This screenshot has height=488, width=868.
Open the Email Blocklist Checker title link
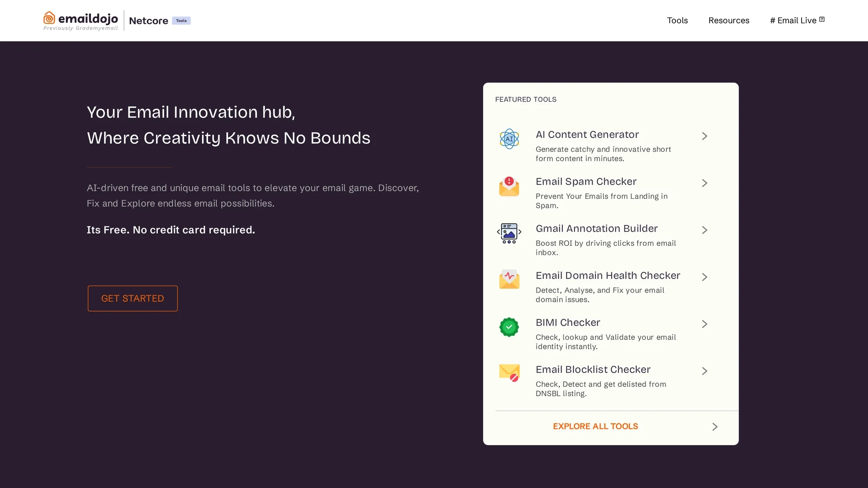pos(593,370)
